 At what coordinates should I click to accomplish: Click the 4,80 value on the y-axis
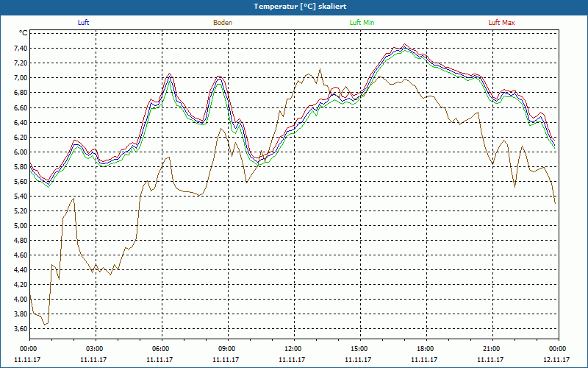click(21, 241)
